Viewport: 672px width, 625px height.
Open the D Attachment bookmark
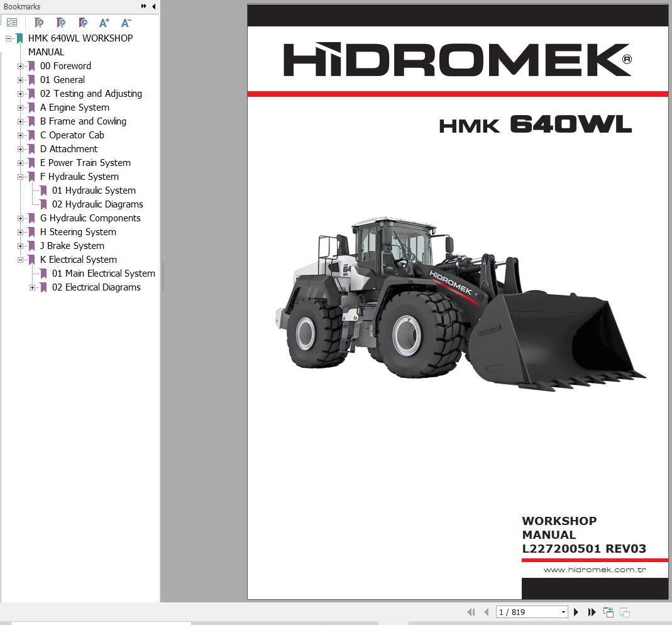(69, 149)
